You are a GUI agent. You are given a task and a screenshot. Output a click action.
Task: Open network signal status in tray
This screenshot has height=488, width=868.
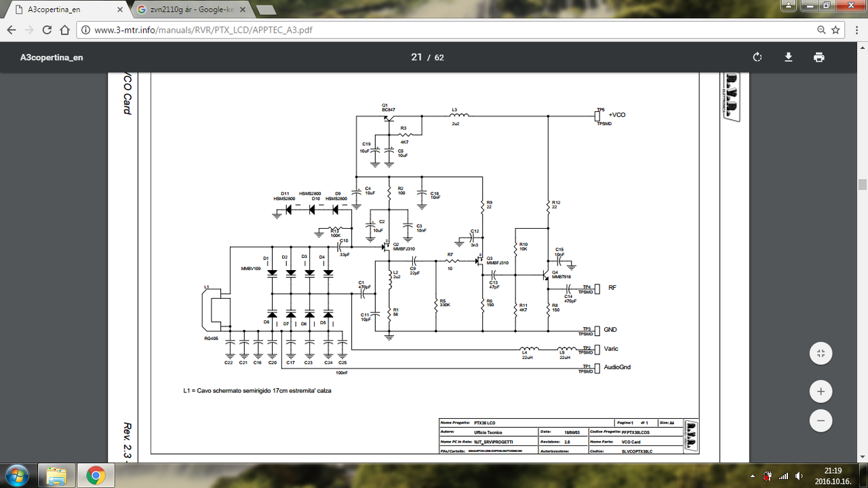pyautogui.click(x=783, y=476)
